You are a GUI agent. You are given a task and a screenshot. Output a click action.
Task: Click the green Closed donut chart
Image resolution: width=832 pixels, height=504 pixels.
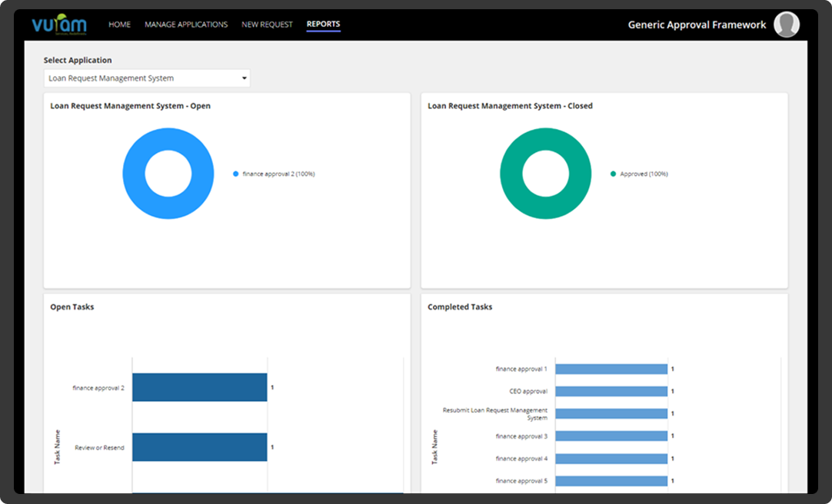point(514,174)
